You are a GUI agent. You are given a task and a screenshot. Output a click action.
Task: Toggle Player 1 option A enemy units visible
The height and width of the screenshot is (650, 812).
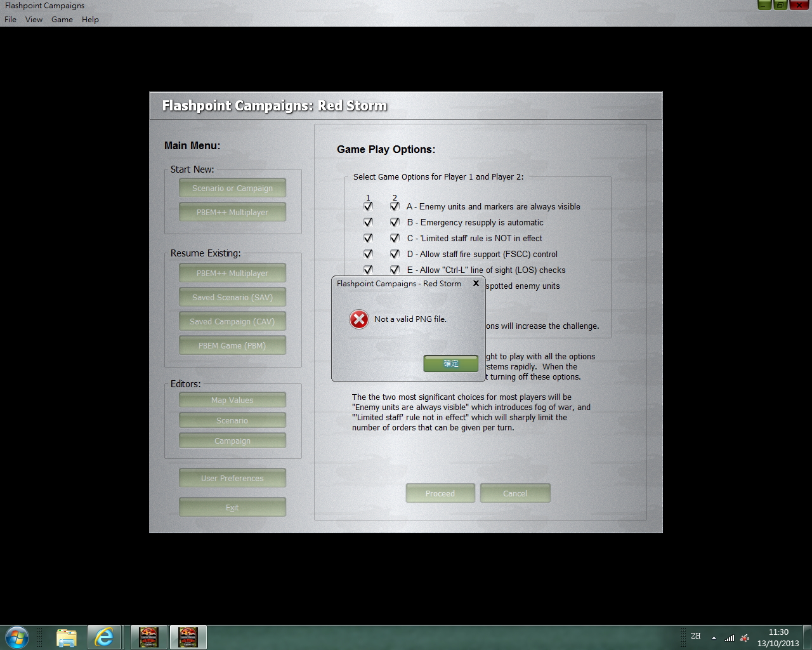pyautogui.click(x=368, y=206)
